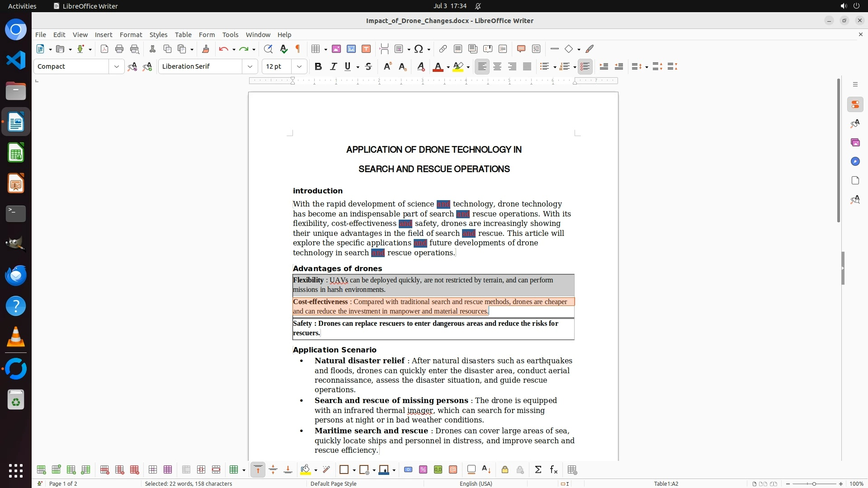Open the Font Size dropdown
868x488 pixels.
(x=299, y=66)
